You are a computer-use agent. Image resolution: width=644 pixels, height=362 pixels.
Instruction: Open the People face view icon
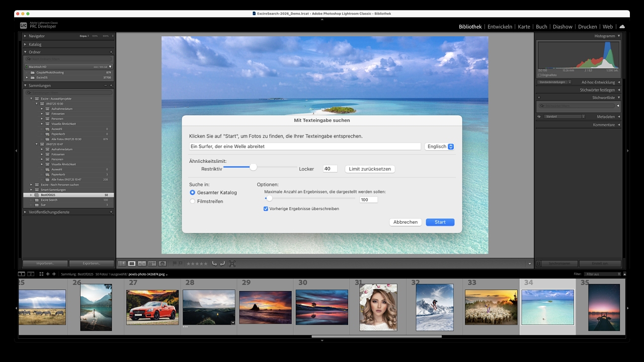pos(163,263)
